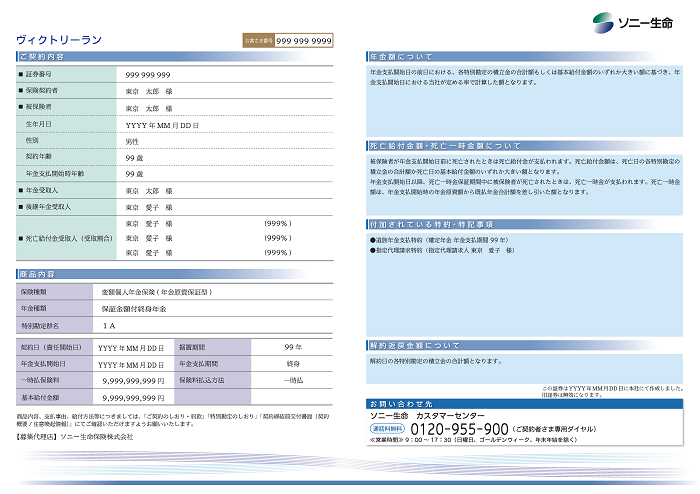Click the 基本給付金額 label
700x494 pixels.
point(40,397)
